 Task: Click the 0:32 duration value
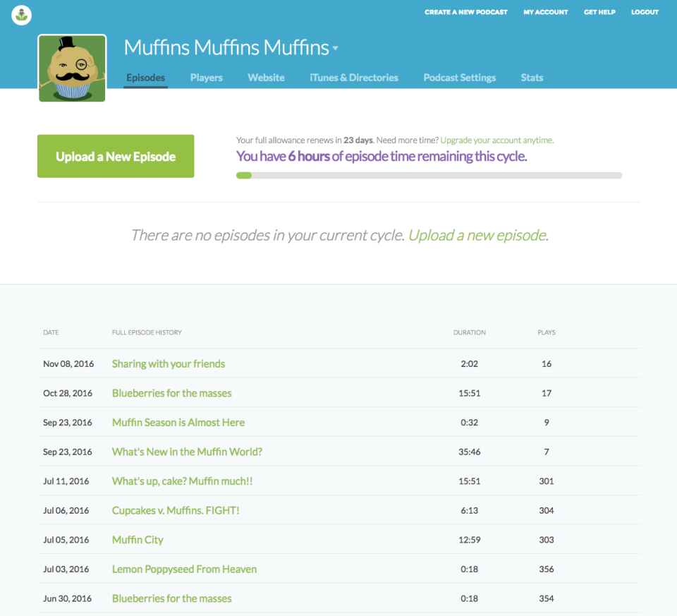(x=470, y=423)
